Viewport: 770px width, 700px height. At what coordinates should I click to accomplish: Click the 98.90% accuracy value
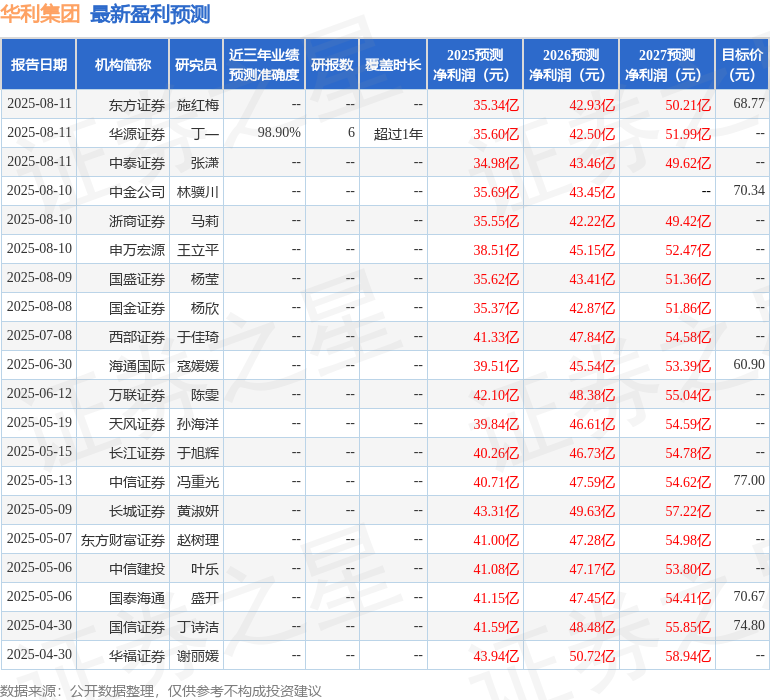pos(279,133)
